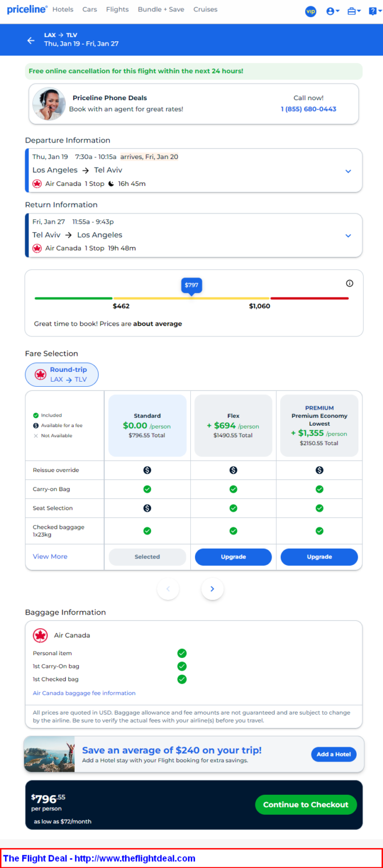Select the Premium Economy Lowest fare card

click(320, 425)
